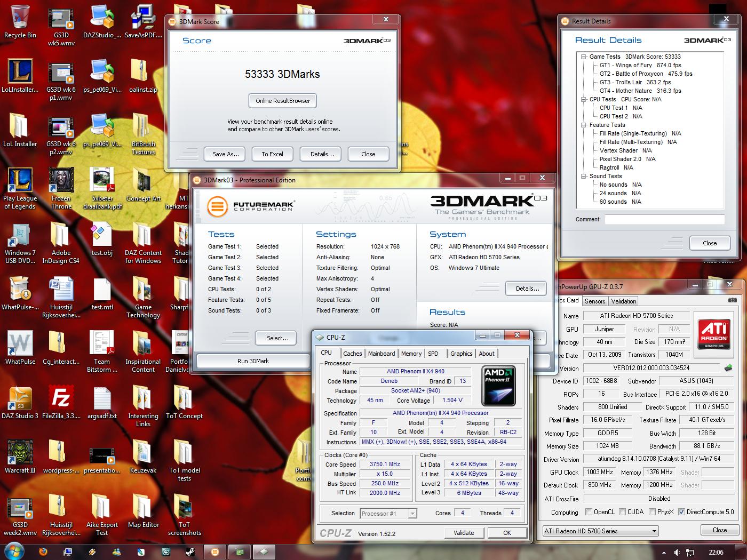Collapse the Sound Tests tree node
The width and height of the screenshot is (747, 560).
(584, 176)
